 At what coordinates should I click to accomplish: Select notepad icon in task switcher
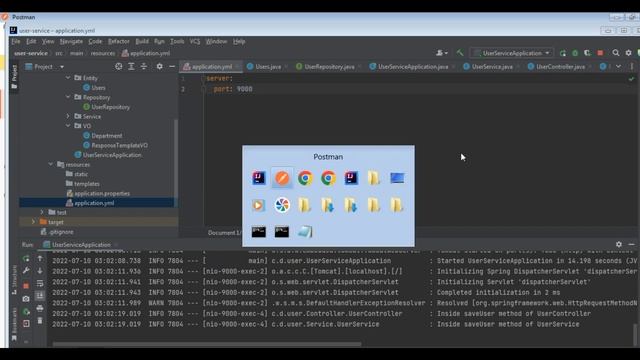pos(304,232)
